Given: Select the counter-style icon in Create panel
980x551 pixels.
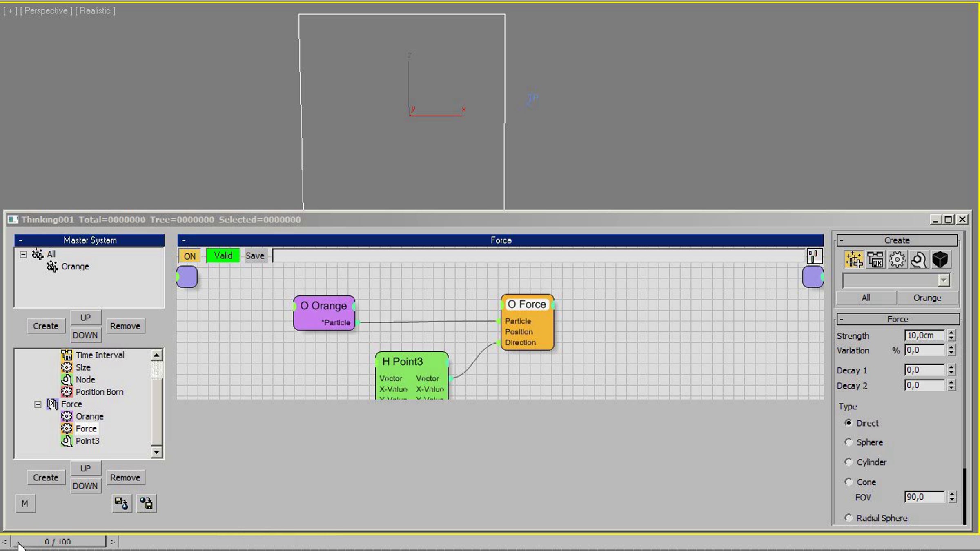Looking at the screenshot, I should [x=875, y=260].
